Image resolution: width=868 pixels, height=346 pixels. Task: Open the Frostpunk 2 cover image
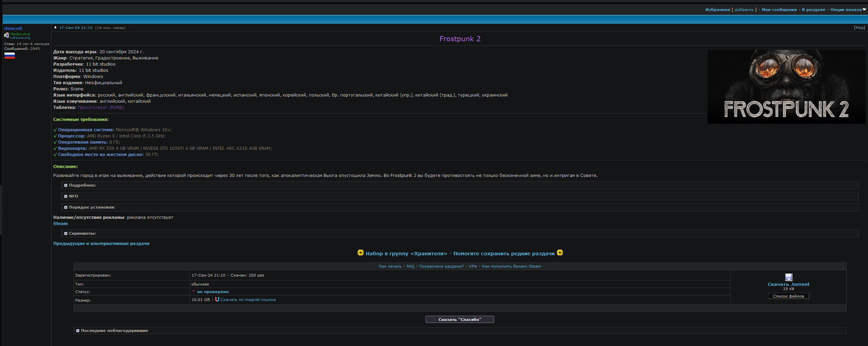click(786, 86)
